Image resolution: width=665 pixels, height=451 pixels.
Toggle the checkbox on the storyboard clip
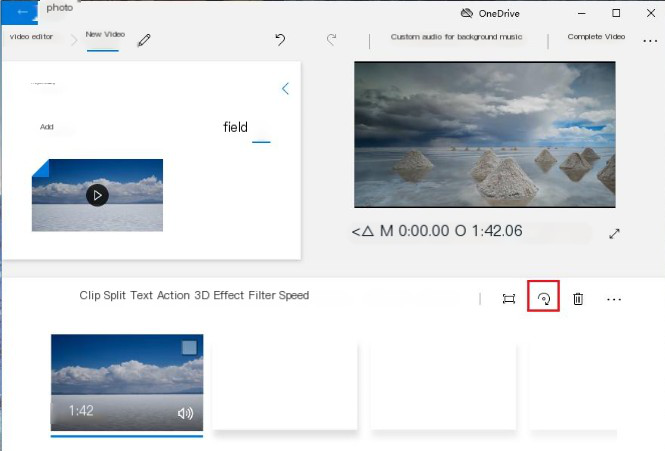189,348
